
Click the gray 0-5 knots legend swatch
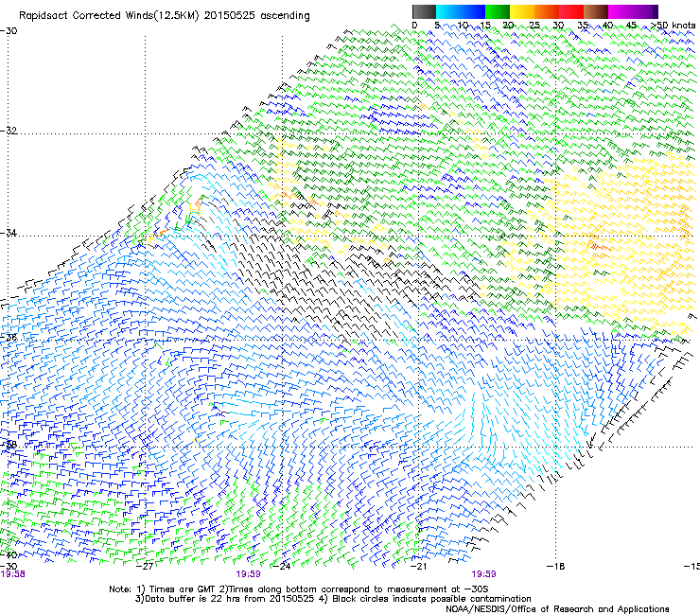[424, 11]
